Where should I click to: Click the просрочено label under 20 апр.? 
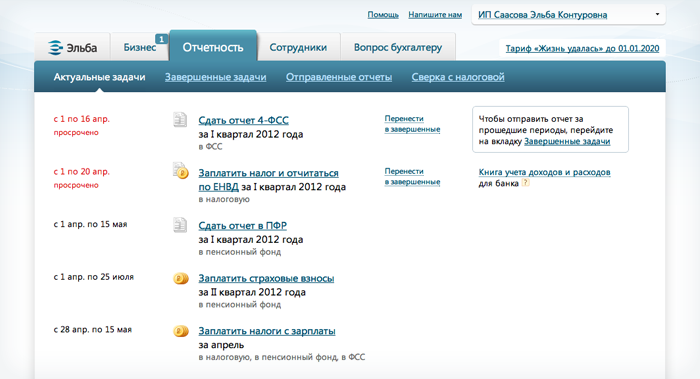76,185
